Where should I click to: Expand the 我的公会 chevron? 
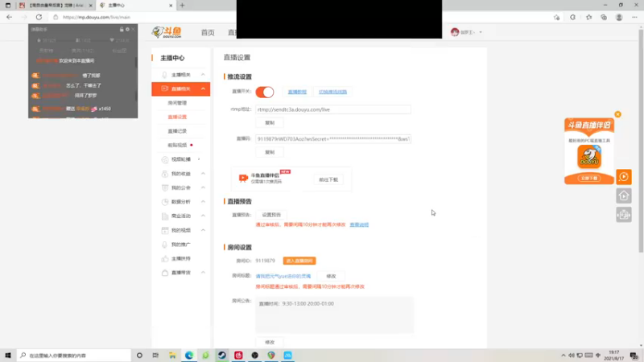203,187
